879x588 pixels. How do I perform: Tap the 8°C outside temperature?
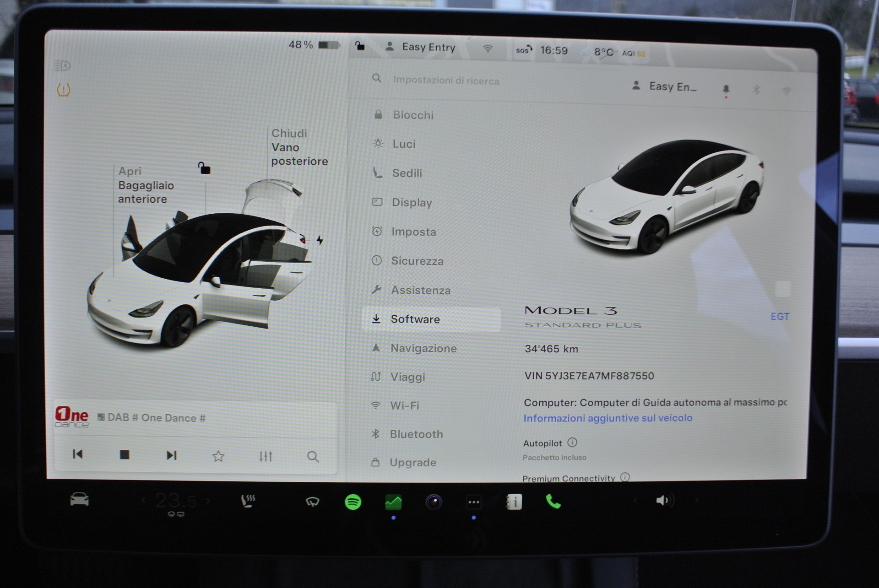click(603, 52)
